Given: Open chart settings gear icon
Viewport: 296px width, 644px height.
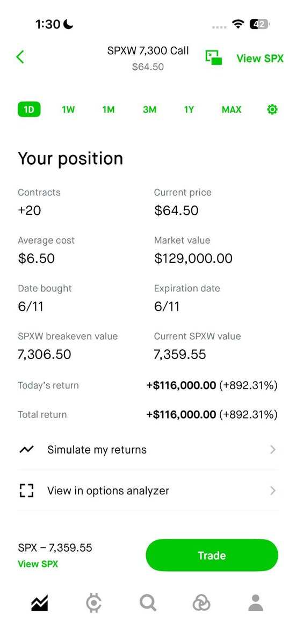Looking at the screenshot, I should [272, 109].
